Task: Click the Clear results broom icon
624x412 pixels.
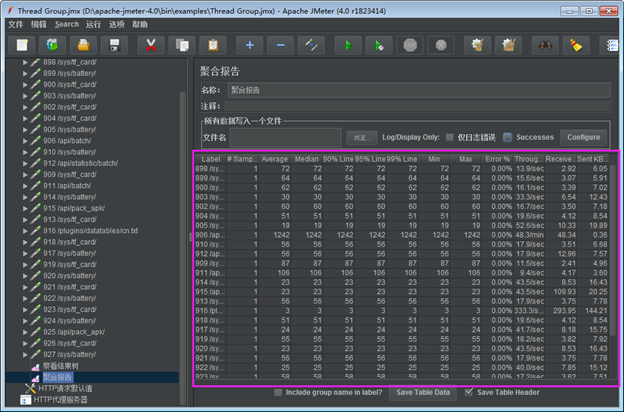Action: coord(478,45)
